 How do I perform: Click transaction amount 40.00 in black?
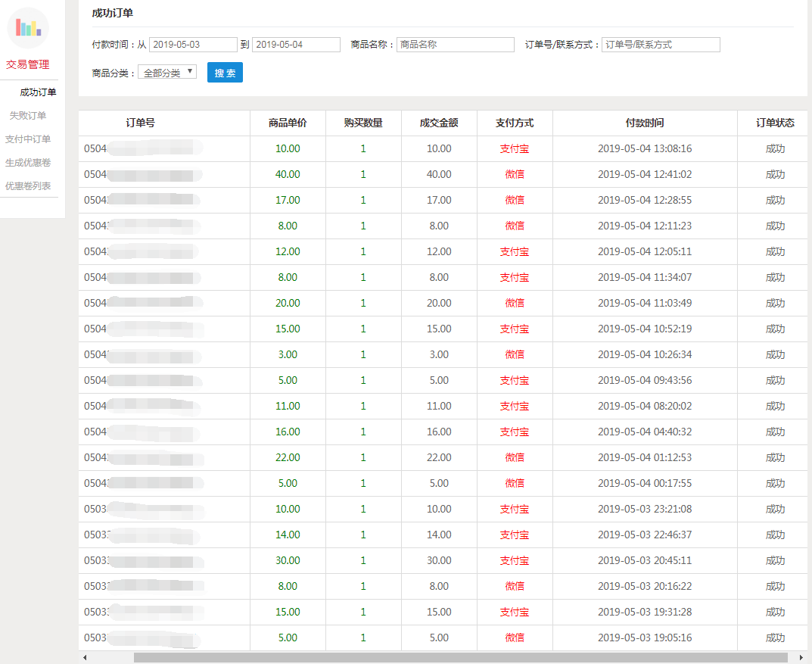click(x=439, y=175)
